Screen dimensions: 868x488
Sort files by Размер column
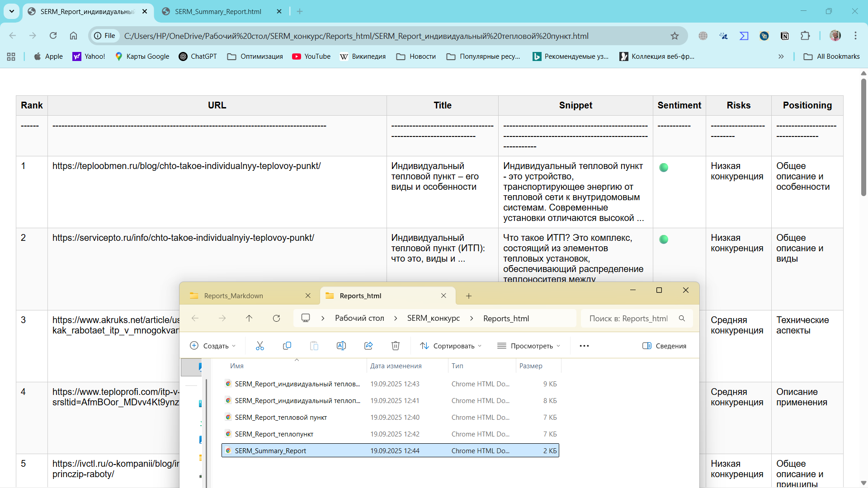(531, 366)
